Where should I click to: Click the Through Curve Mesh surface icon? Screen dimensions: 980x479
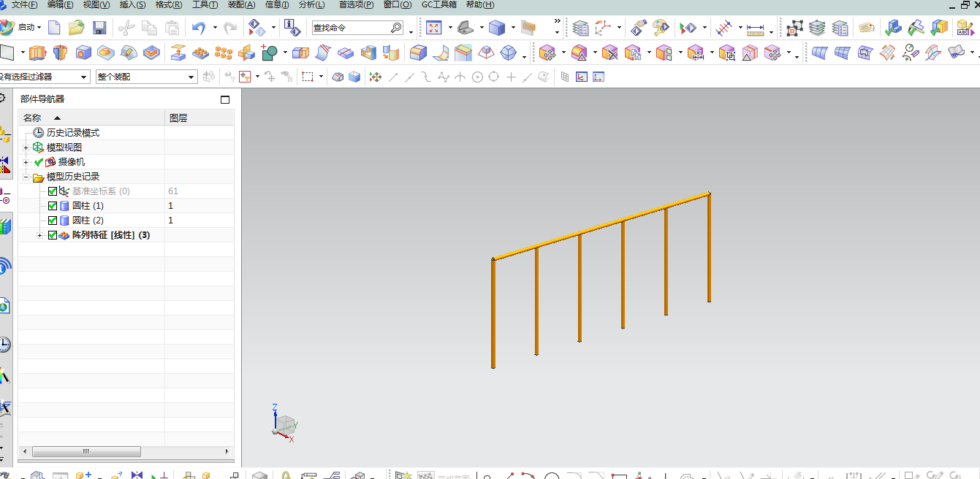click(843, 53)
